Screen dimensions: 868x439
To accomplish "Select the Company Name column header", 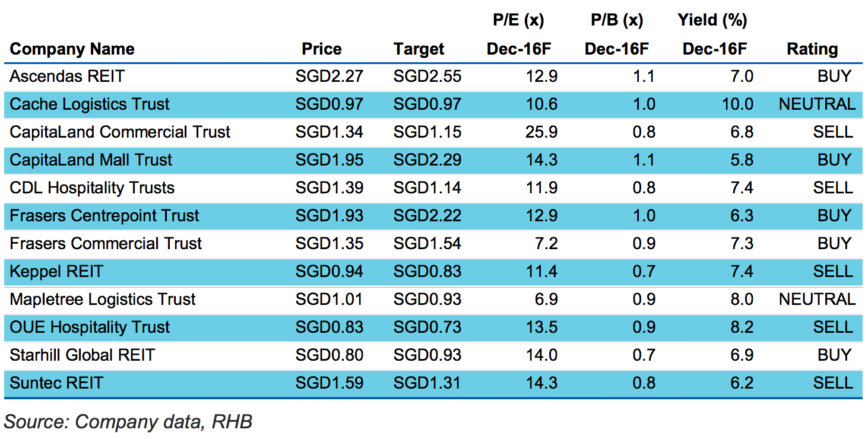I will (x=72, y=49).
